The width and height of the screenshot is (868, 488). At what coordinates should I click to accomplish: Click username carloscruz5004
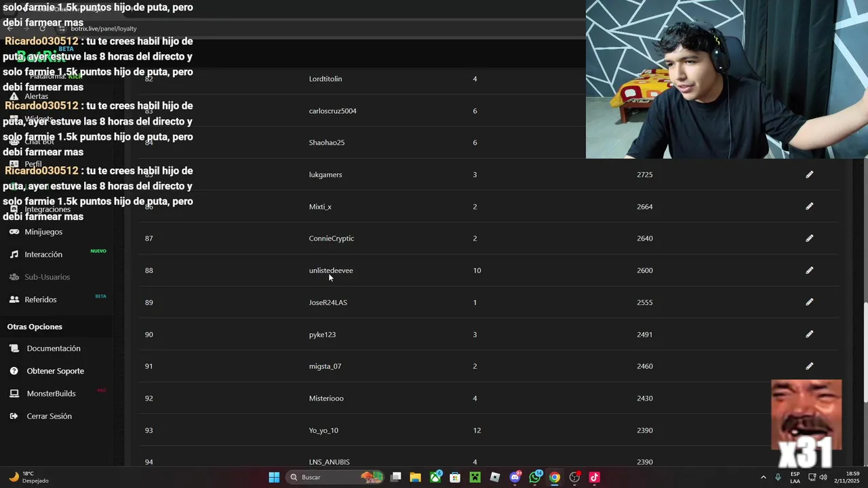point(332,110)
